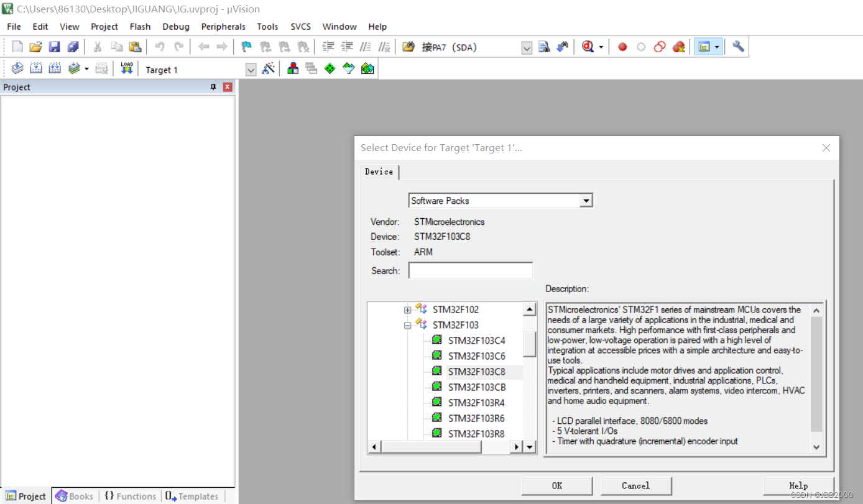Click Cancel in Select Device dialog
The image size is (863, 504).
point(636,485)
